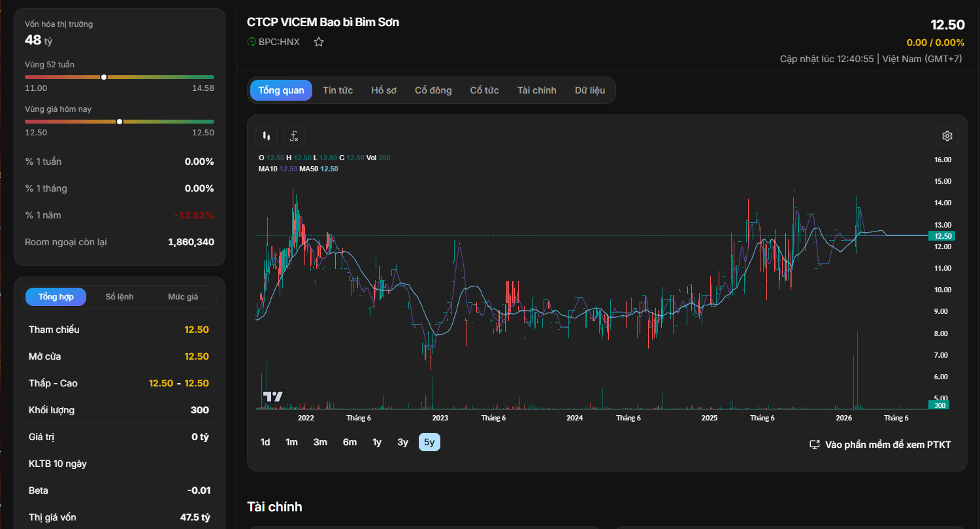Set chart range to 1m
The height and width of the screenshot is (529, 980).
[291, 442]
